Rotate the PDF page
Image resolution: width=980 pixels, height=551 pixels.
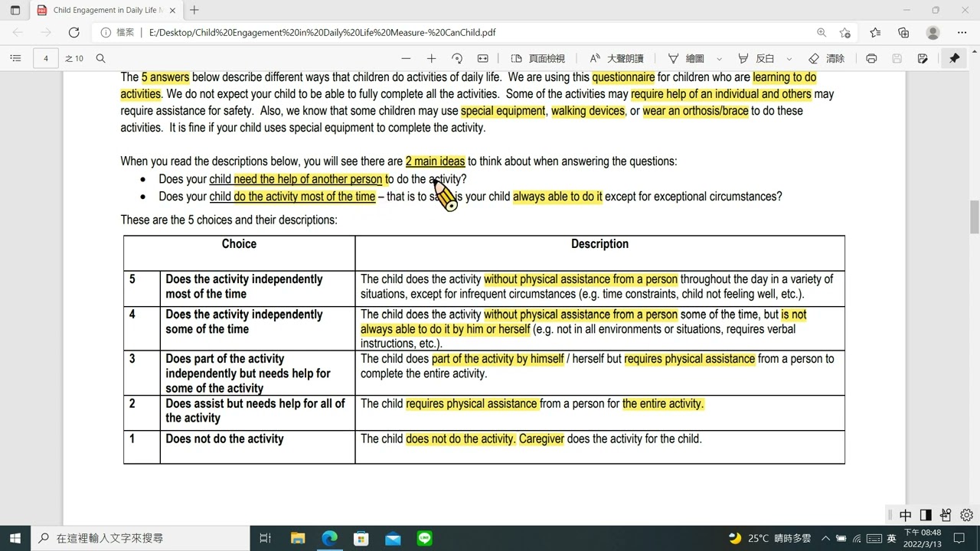click(457, 58)
